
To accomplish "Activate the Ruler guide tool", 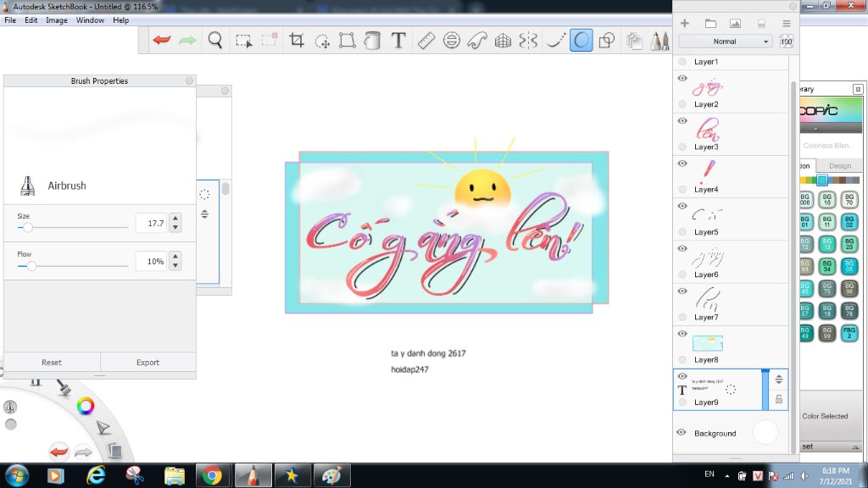I will pyautogui.click(x=426, y=41).
